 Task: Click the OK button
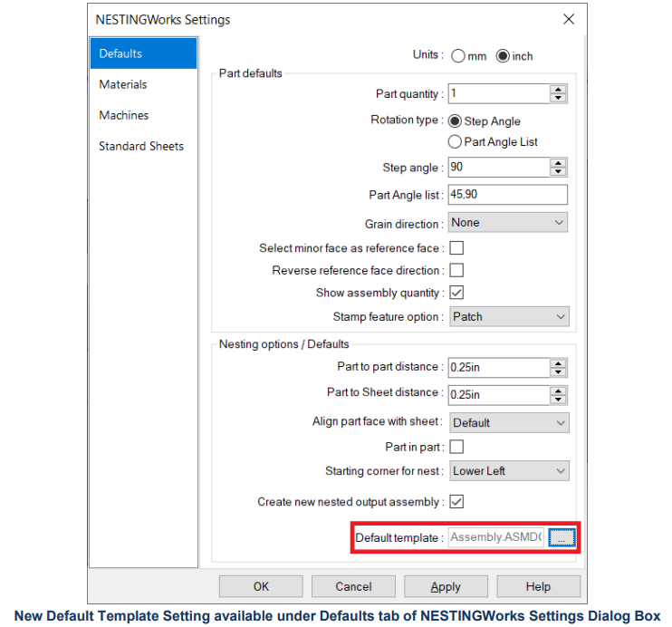coord(261,587)
